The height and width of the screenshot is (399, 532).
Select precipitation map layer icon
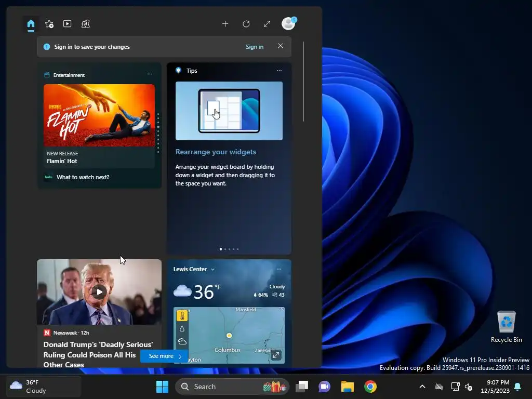click(x=182, y=329)
